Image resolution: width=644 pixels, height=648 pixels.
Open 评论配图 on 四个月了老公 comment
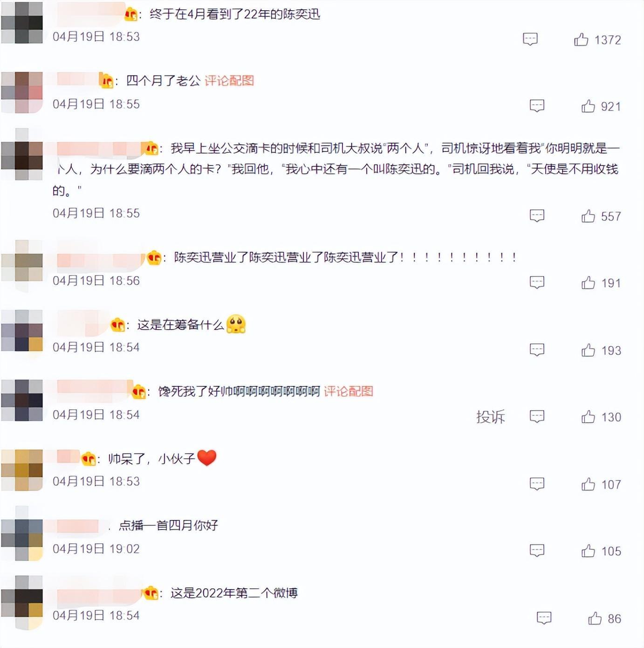coord(229,81)
